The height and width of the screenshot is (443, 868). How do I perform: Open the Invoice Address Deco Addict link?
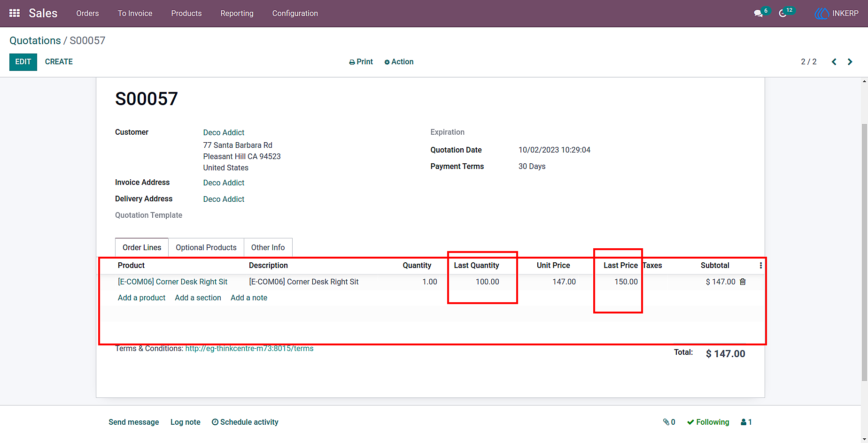tap(224, 183)
